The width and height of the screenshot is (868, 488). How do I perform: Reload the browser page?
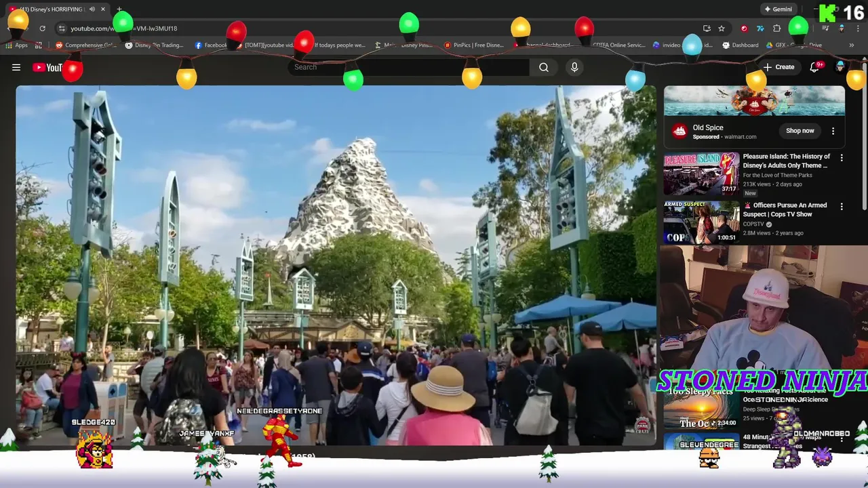click(42, 28)
